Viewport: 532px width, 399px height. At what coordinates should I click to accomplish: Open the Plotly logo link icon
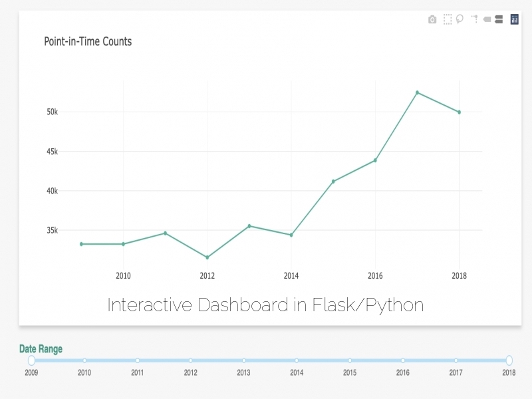[514, 19]
